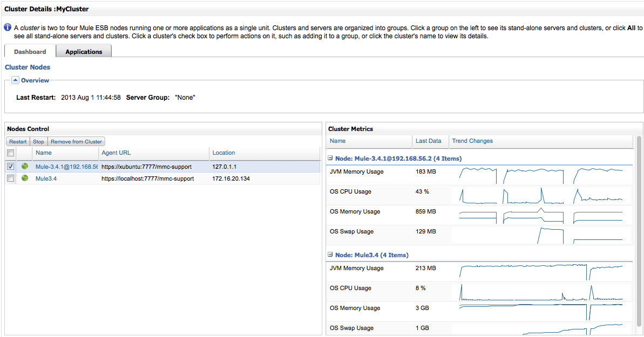Collapse Node Mule3.4 metrics section
The width and height of the screenshot is (644, 337).
pos(329,255)
